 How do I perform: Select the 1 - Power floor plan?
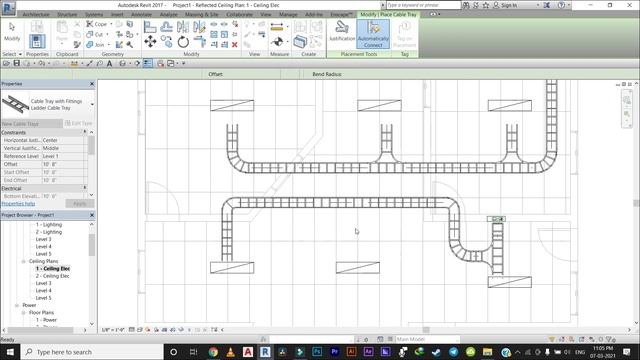(x=46, y=320)
